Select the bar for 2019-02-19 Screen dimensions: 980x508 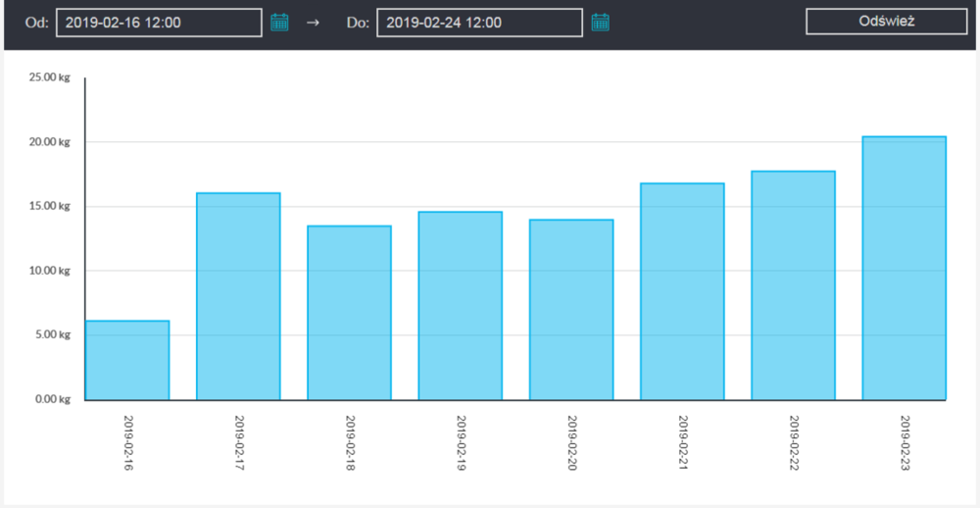[x=460, y=306]
